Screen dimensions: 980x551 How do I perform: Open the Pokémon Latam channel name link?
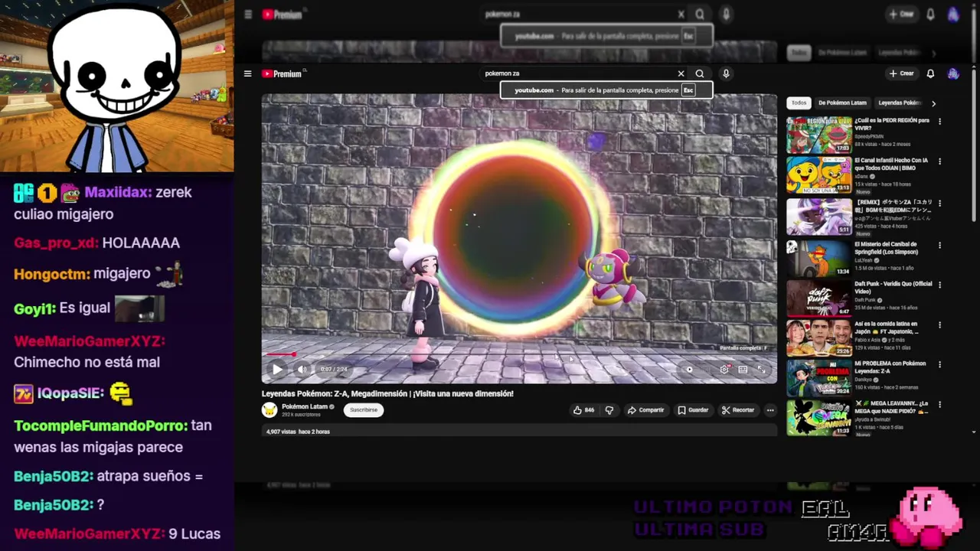tap(305, 406)
